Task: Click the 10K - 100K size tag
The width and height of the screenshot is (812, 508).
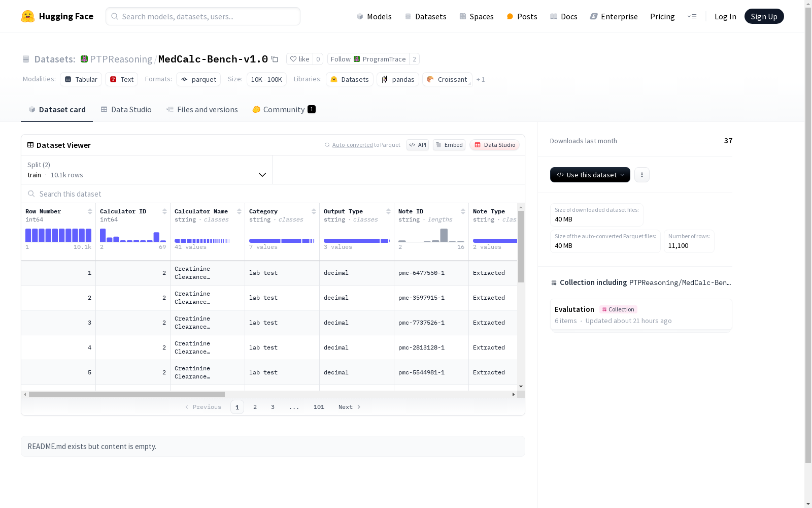Action: (266, 79)
